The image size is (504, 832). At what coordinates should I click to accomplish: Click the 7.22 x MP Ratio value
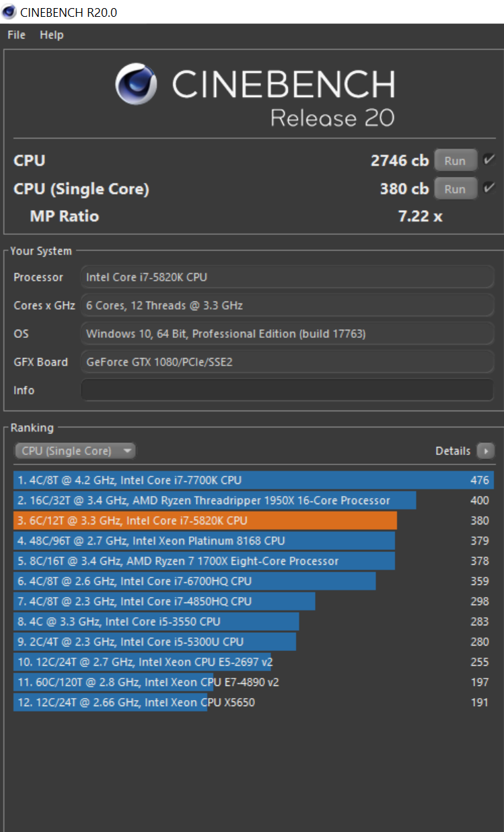pos(421,216)
